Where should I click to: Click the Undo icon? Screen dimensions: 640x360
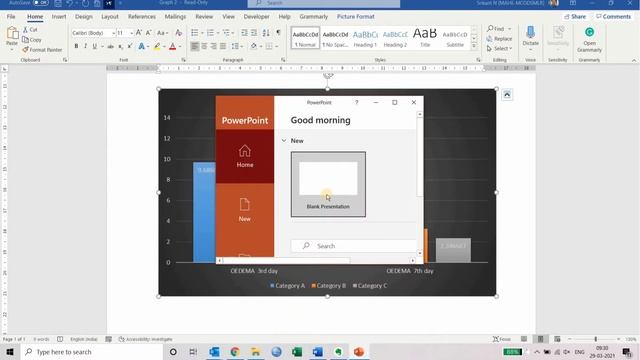point(69,3)
